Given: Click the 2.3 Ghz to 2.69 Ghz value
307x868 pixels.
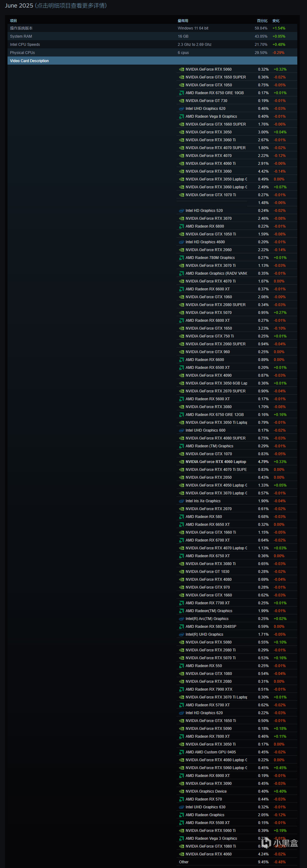Looking at the screenshot, I should [x=194, y=45].
